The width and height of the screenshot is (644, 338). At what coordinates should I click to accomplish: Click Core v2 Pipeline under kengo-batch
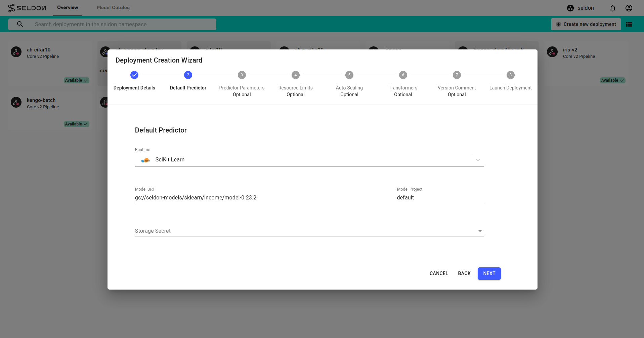pyautogui.click(x=43, y=107)
